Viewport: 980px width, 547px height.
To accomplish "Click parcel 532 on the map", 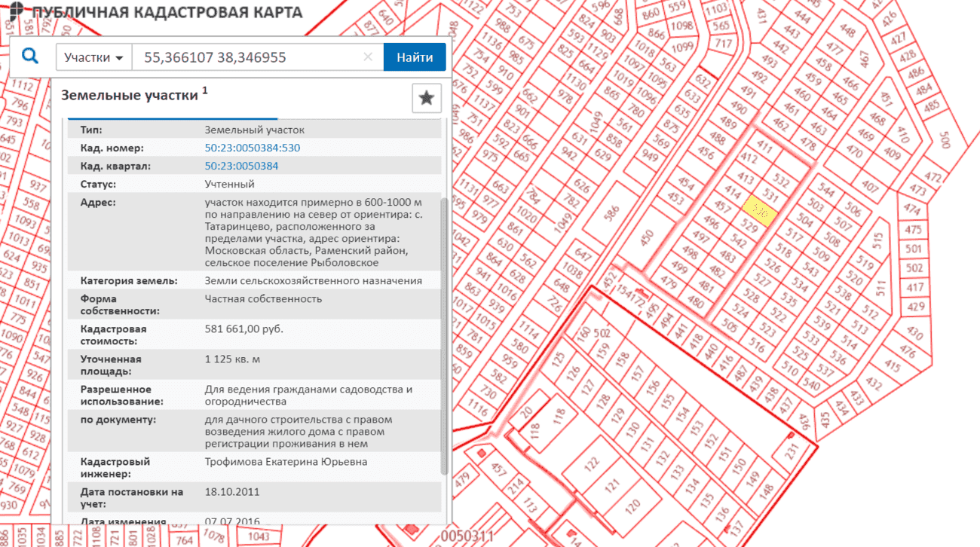I will tap(782, 181).
